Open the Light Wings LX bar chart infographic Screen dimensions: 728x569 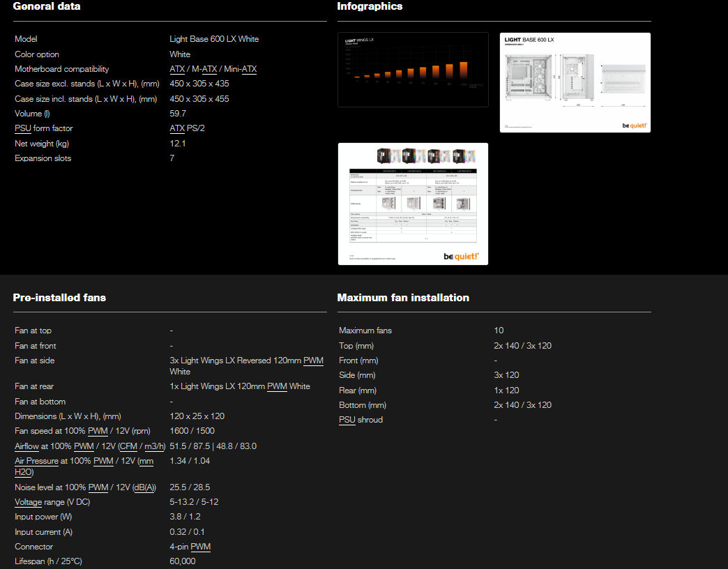[x=413, y=70]
